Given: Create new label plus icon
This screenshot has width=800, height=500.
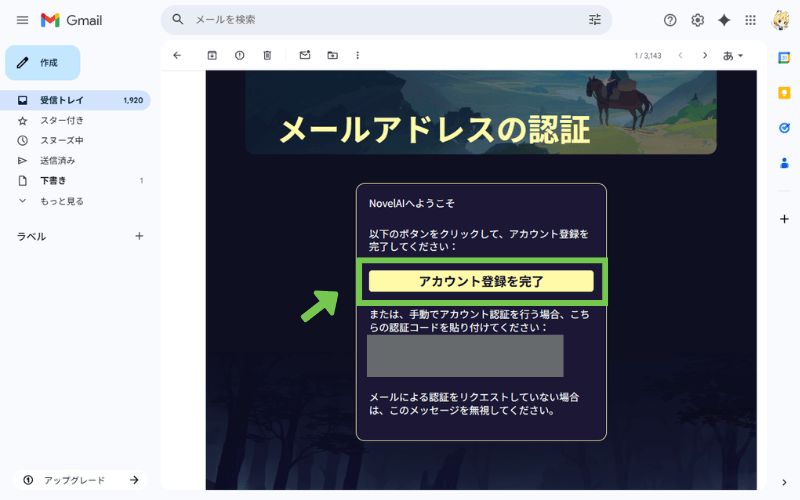Looking at the screenshot, I should [x=139, y=236].
